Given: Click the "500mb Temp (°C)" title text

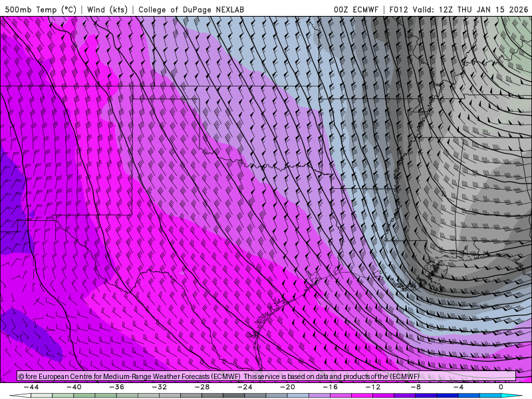Looking at the screenshot, I should tap(41, 9).
